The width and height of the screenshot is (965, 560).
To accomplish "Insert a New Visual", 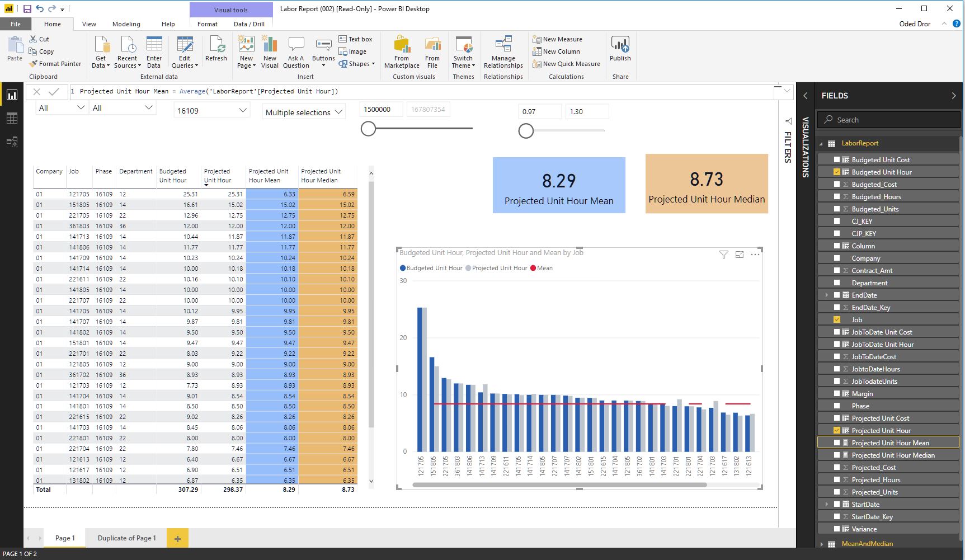I will (270, 52).
